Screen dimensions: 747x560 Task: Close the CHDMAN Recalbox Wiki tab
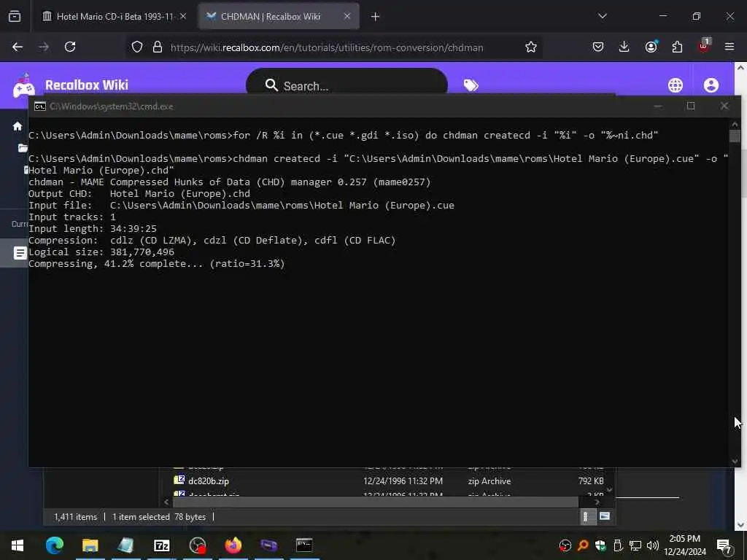(347, 16)
